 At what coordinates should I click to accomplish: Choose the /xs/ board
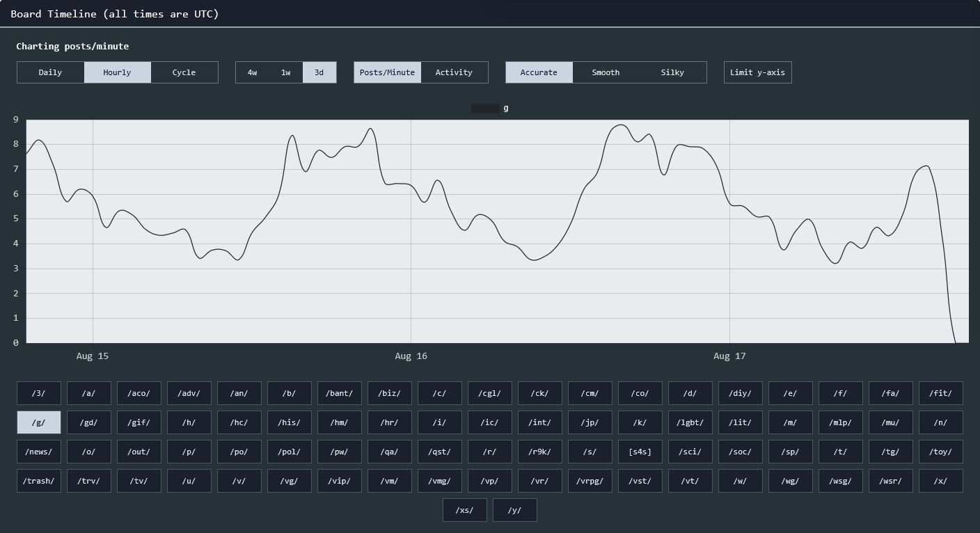[x=465, y=510]
